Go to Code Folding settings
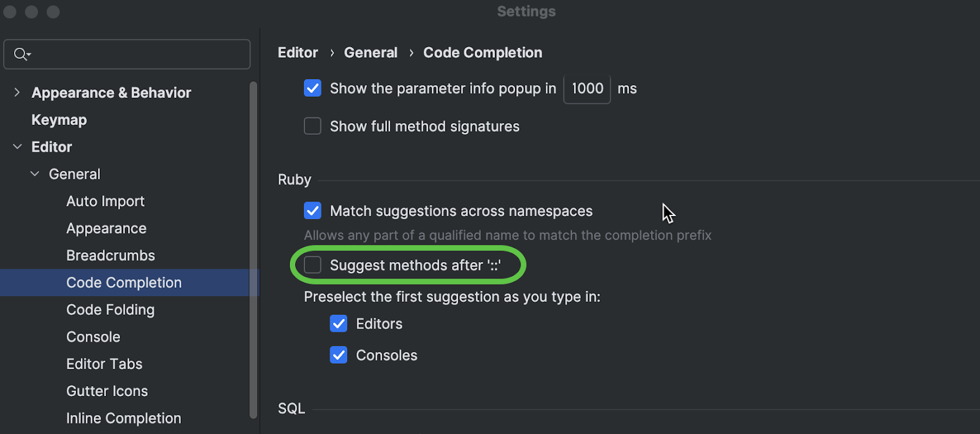Screen dimensions: 980x434 click(110, 310)
